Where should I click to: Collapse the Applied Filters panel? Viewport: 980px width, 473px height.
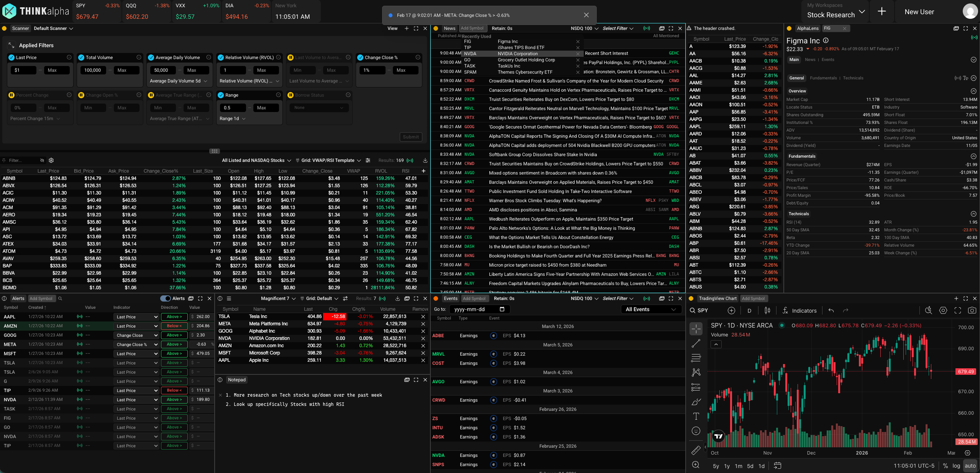click(x=11, y=45)
